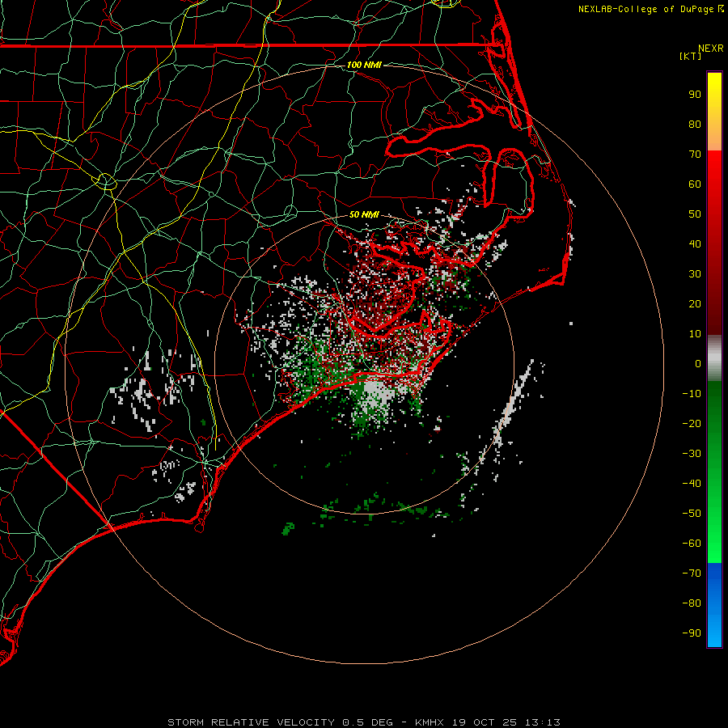Screen dimensions: 728x728
Task: Click the -60 value on the velocity scale
Action: tap(692, 544)
